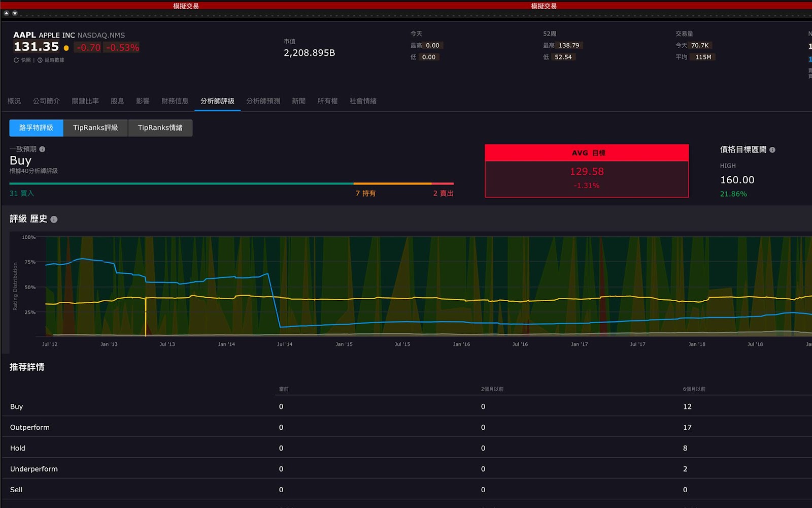Click the Jan '16 chart axis label
Image resolution: width=812 pixels, height=508 pixels.
[461, 344]
